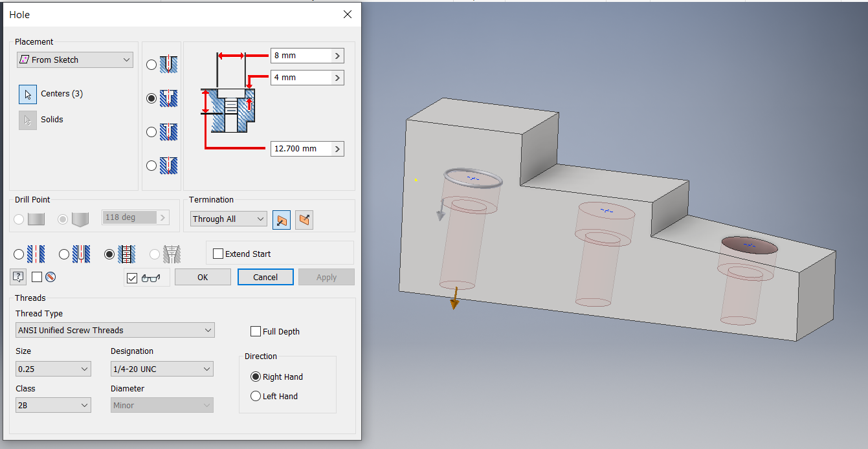Expand arrow next to 118 deg field
868x449 pixels.
tap(162, 217)
